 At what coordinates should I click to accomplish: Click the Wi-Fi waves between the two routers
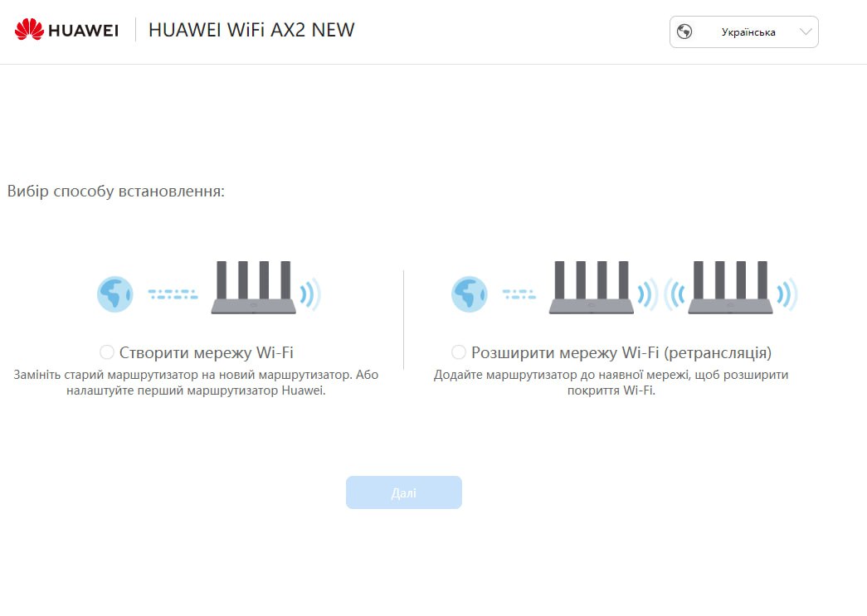click(x=660, y=294)
